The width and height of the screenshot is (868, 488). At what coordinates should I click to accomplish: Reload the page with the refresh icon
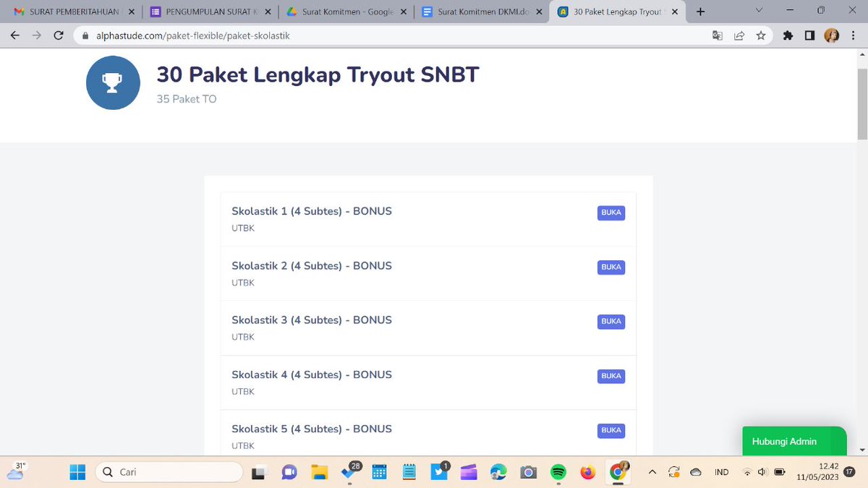point(59,35)
